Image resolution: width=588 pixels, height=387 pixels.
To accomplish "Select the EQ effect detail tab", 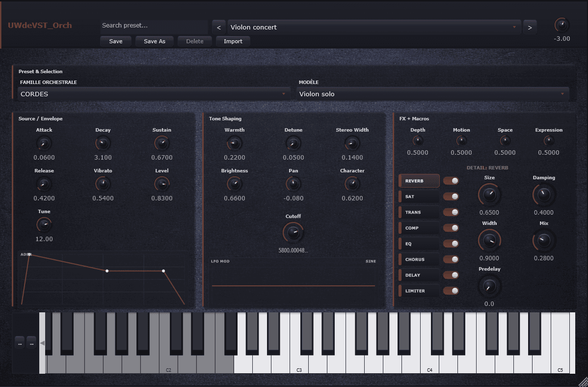I will click(x=419, y=244).
